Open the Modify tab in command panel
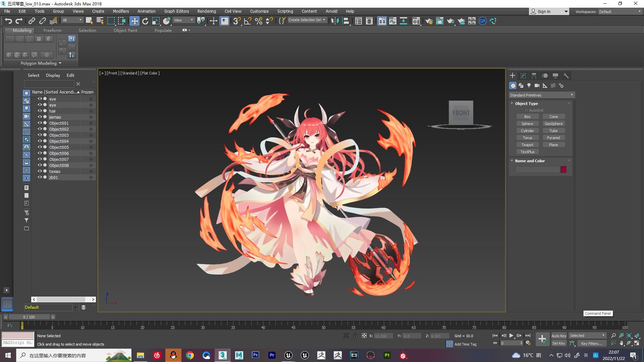The height and width of the screenshot is (362, 644). click(x=523, y=76)
